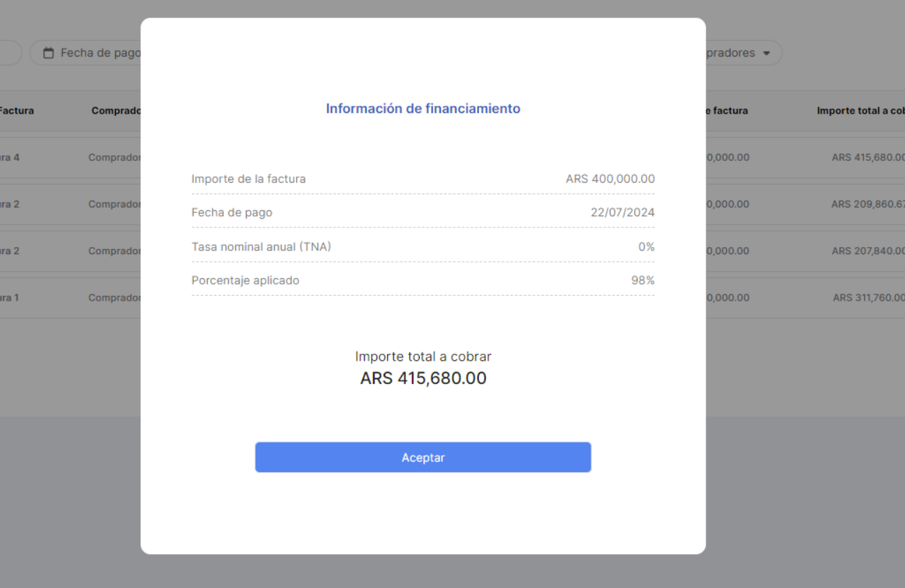
Task: Click the ARS 400,000.00 invoice amount
Action: [610, 179]
